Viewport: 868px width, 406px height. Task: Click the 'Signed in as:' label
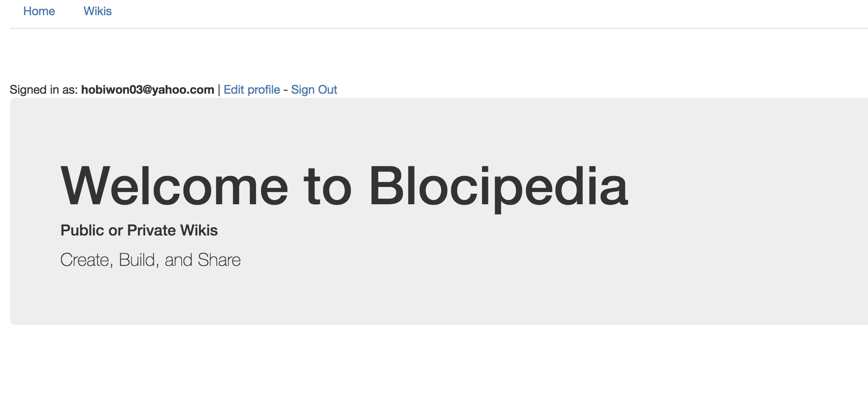[x=44, y=90]
